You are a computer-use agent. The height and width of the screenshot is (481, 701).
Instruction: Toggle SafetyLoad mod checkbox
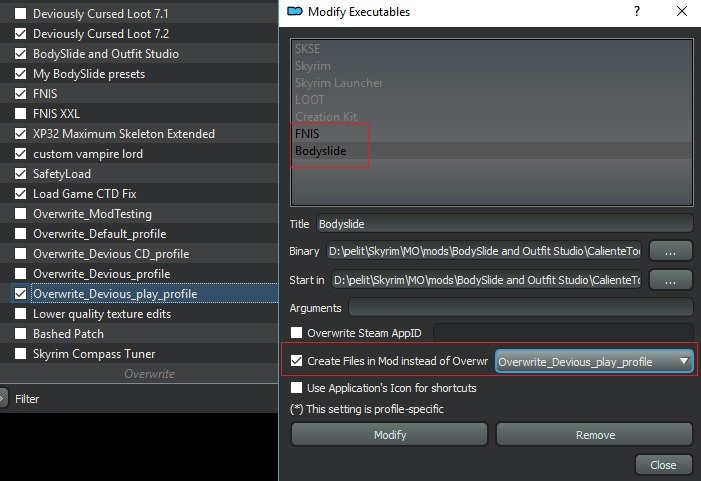[x=21, y=173]
